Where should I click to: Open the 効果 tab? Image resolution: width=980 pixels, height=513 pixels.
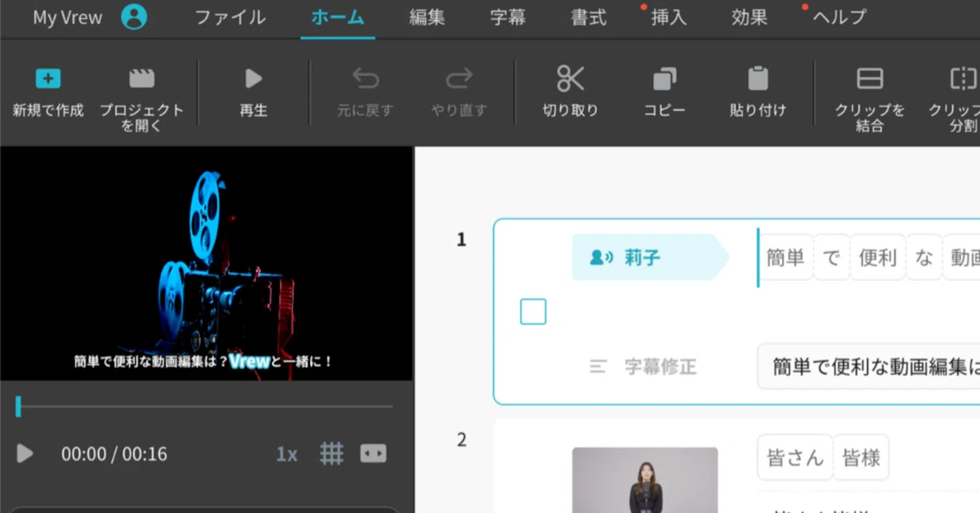[750, 17]
